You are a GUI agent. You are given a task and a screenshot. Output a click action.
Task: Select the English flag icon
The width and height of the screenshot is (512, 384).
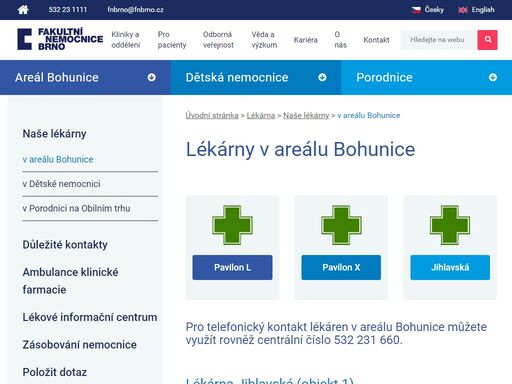(463, 10)
